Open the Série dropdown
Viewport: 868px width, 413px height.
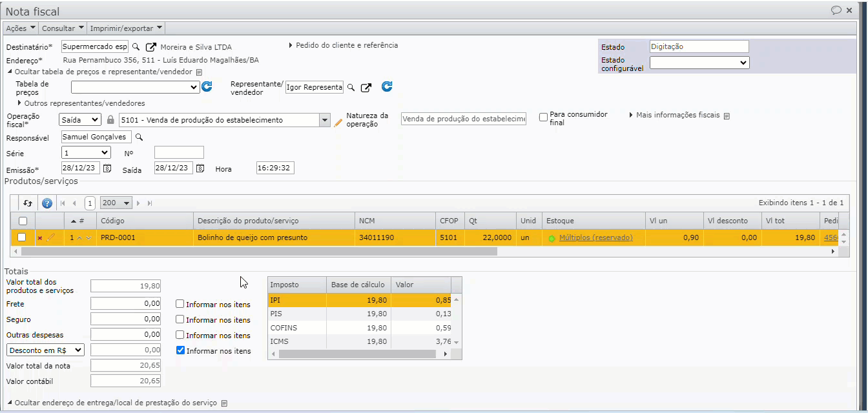(x=86, y=152)
